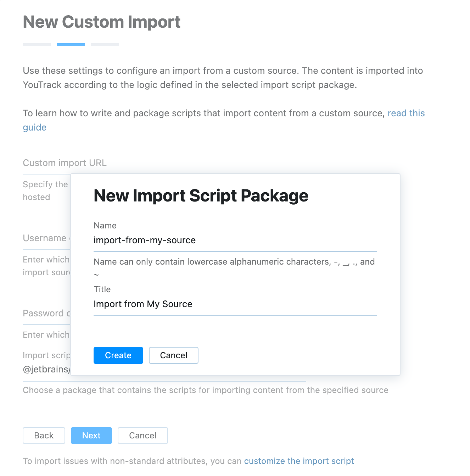Screen dimensions: 470x476
Task: Click the Name input field in the dialog
Action: pos(235,240)
